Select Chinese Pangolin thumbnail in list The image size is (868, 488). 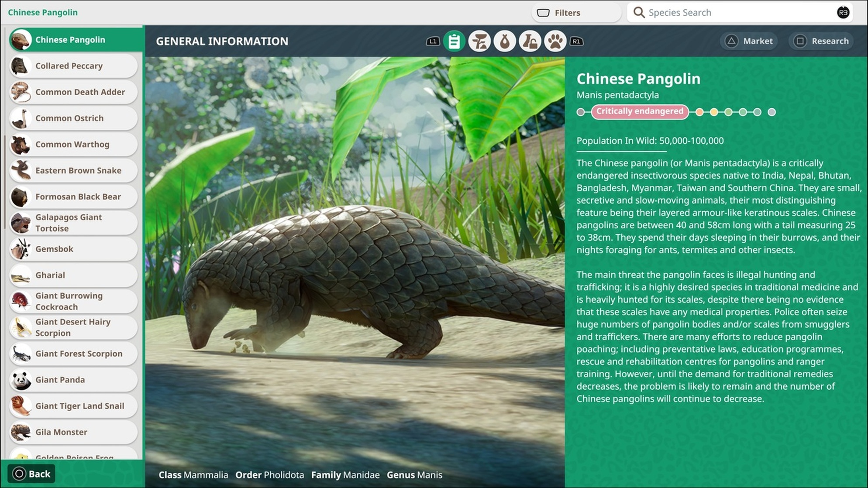[21, 40]
